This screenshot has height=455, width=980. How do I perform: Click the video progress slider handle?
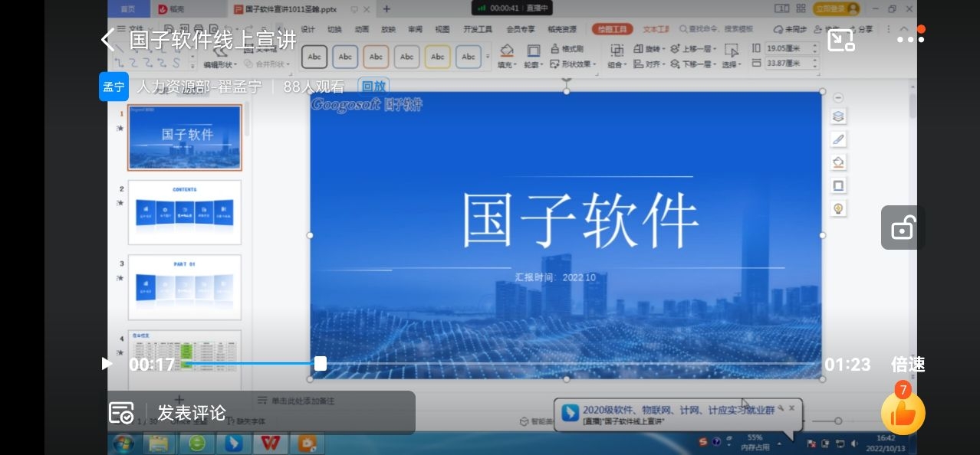coord(321,364)
